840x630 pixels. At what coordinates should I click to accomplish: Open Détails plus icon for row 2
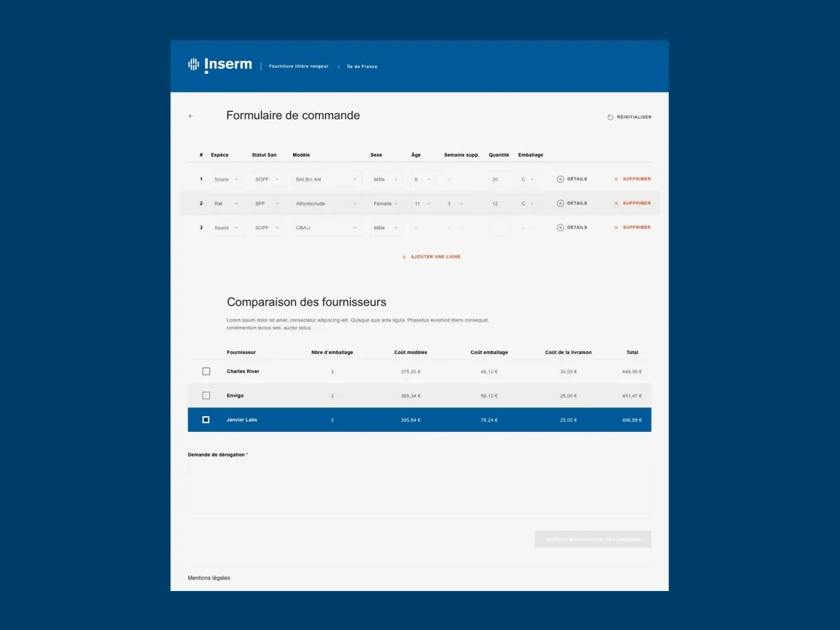pos(560,204)
